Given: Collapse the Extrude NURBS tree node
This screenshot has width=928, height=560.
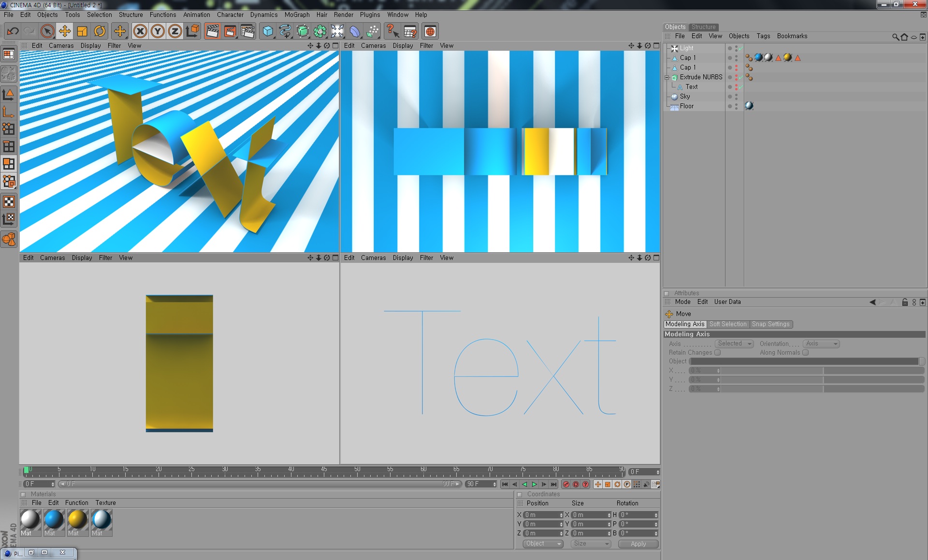Looking at the screenshot, I should click(x=667, y=77).
